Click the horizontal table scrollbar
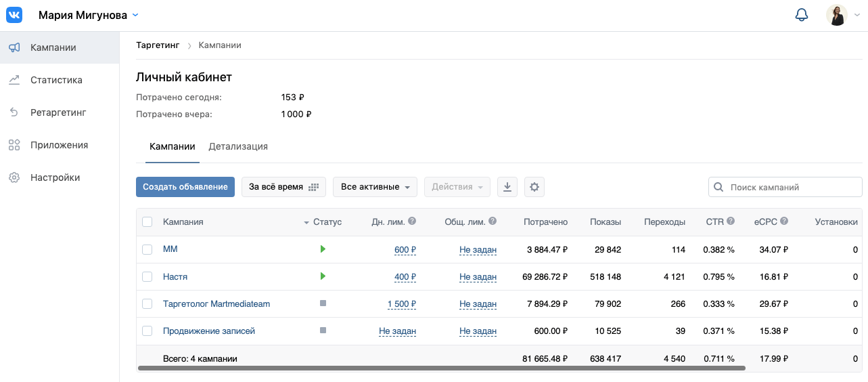Screen dimensions: 868x382 pyautogui.click(x=441, y=368)
